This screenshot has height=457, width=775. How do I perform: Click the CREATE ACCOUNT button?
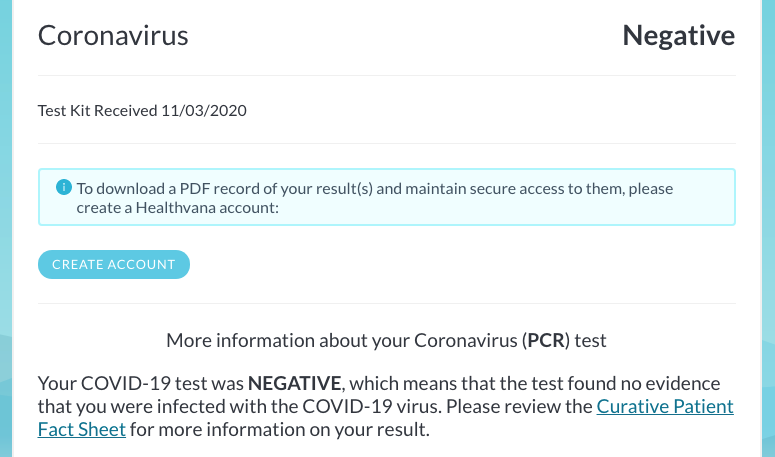114,264
